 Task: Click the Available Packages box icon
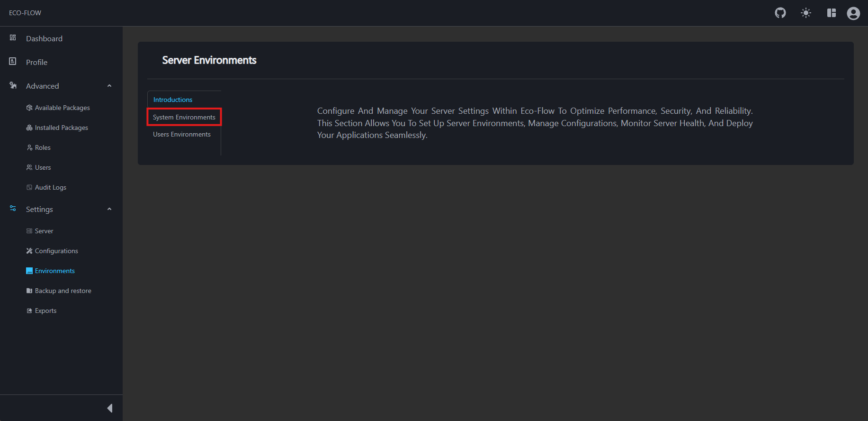29,108
